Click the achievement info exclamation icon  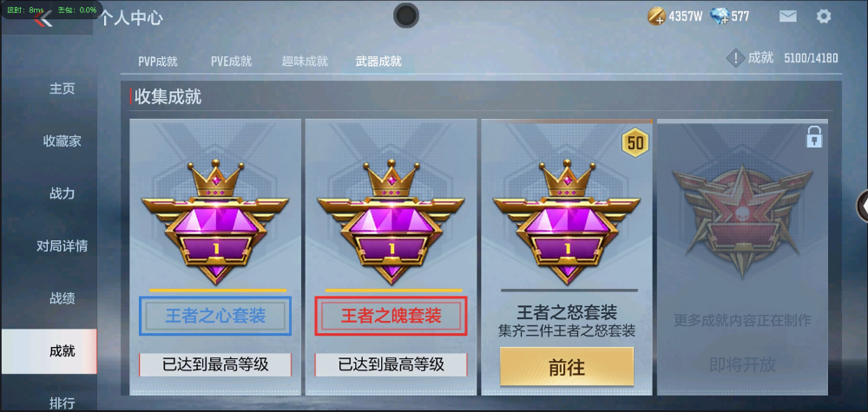tap(735, 58)
